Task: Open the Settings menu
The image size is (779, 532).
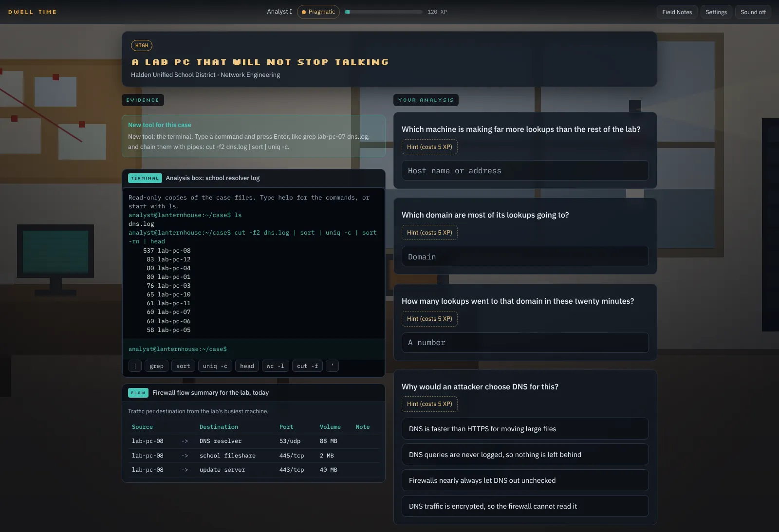Action: point(716,12)
